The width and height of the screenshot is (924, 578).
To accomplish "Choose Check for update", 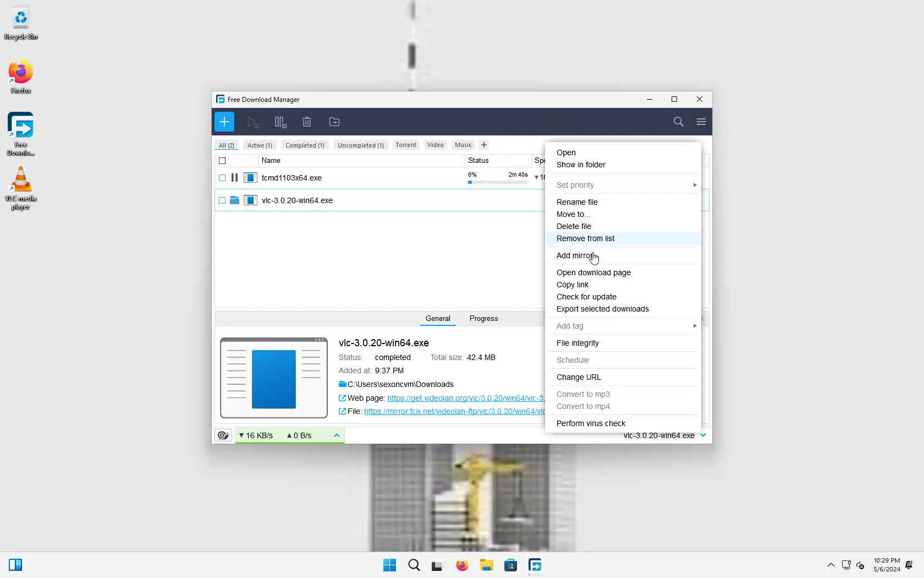I will [x=623, y=297].
